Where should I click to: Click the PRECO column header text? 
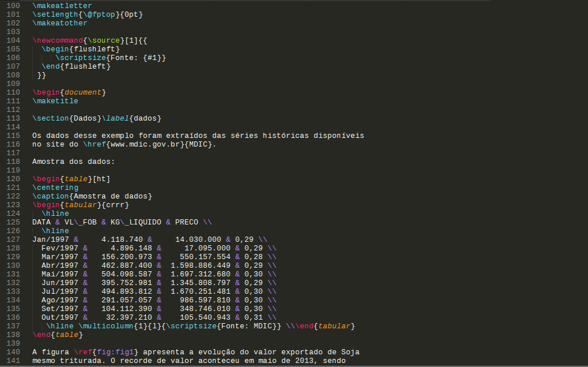tap(187, 222)
